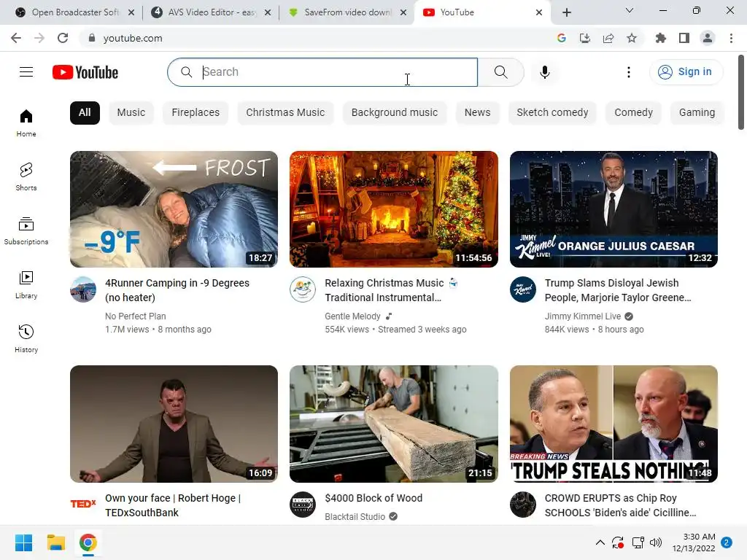Viewport: 747px width, 560px height.
Task: Click the Sign in button
Action: coord(686,72)
